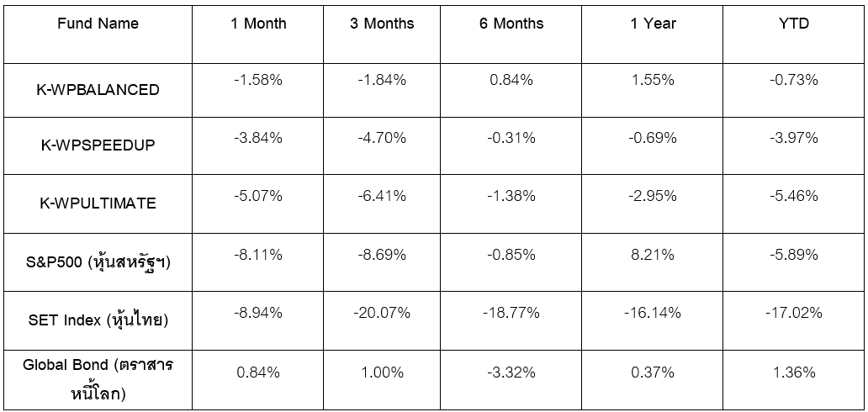Click the Fund Name column header
This screenshot has height=412, width=868.
98,24
